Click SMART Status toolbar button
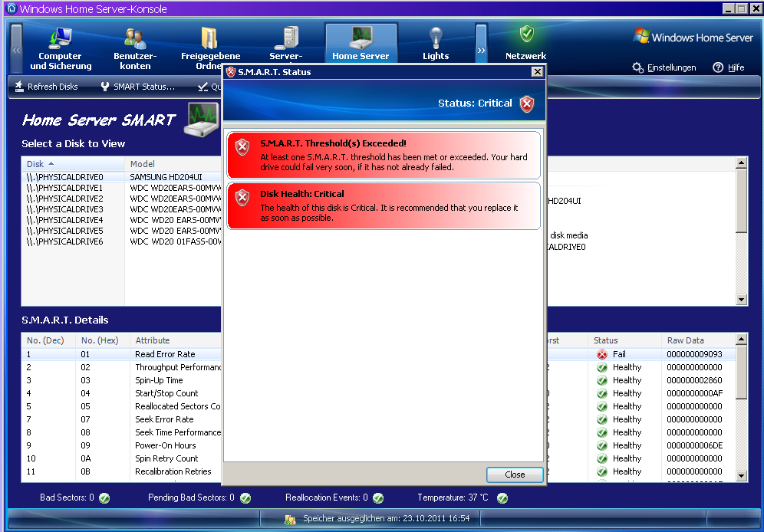764x532 pixels. (x=137, y=87)
